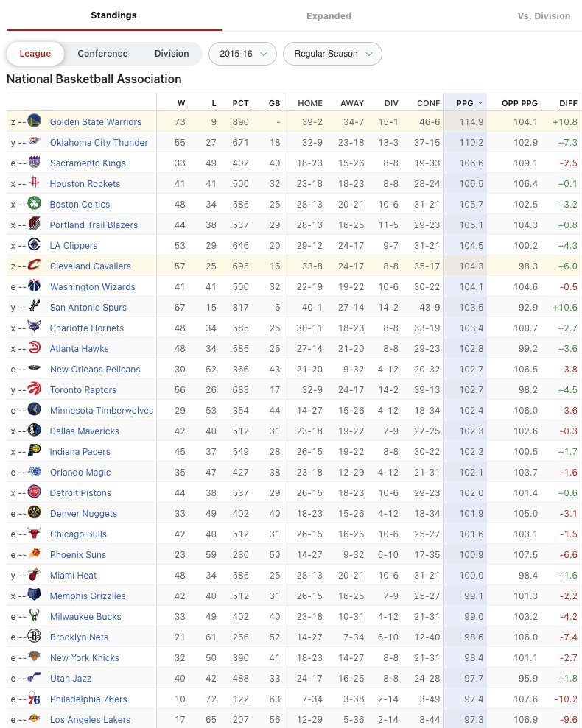582x728 pixels.
Task: Click the LA Clippers logo
Action: point(34,244)
